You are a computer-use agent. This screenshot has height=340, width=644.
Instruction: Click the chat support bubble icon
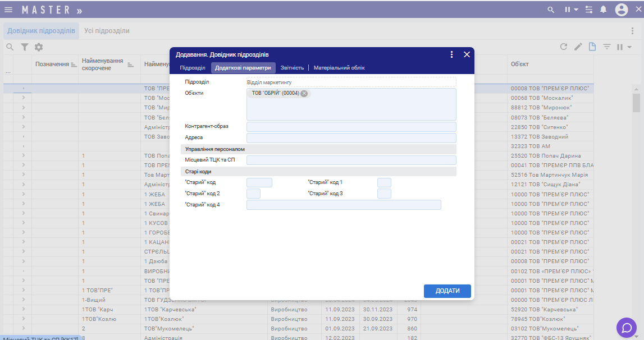pos(626,327)
